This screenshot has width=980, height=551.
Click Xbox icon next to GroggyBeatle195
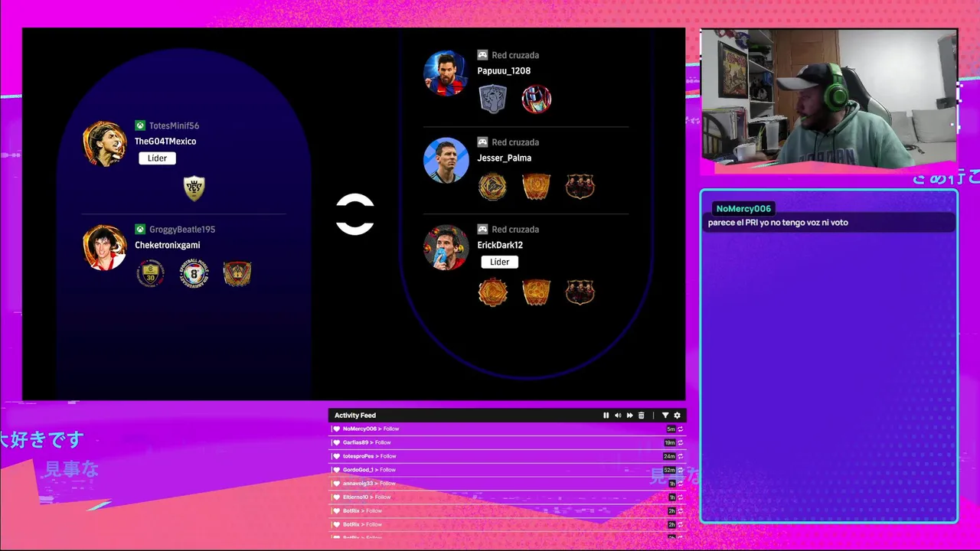[x=140, y=230]
